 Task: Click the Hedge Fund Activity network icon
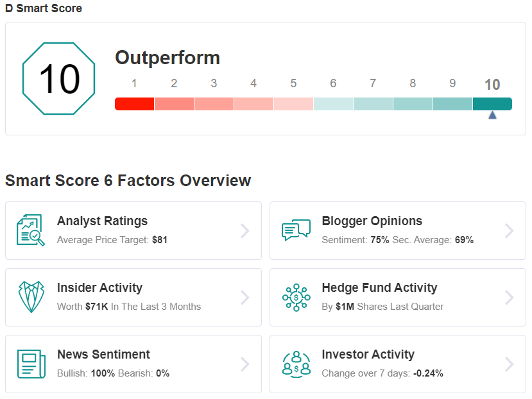tap(296, 297)
